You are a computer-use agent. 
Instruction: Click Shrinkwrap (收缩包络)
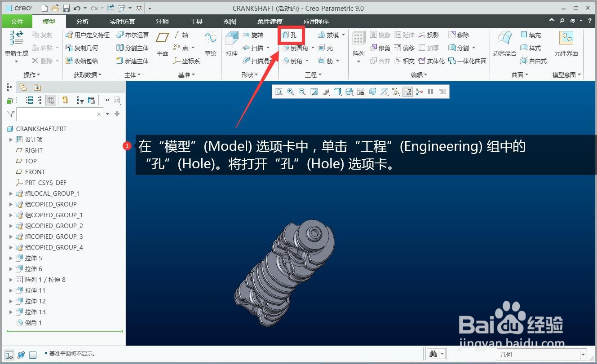pos(82,61)
